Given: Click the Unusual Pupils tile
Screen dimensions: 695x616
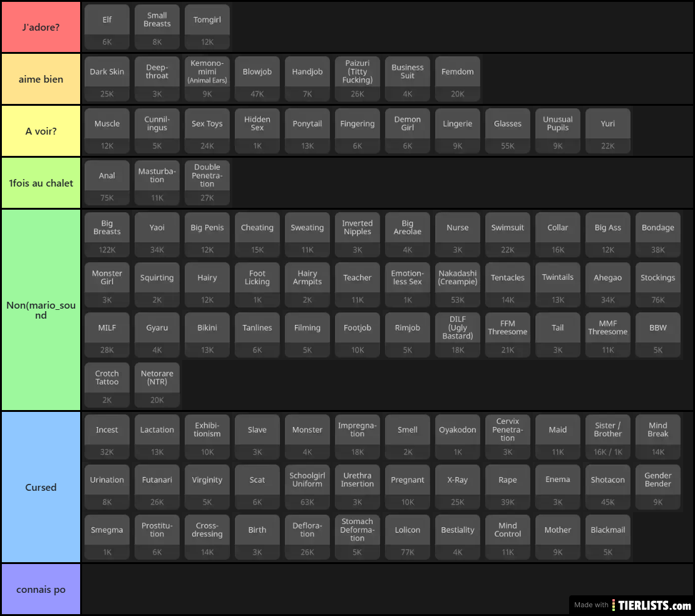Looking at the screenshot, I should coord(558,131).
